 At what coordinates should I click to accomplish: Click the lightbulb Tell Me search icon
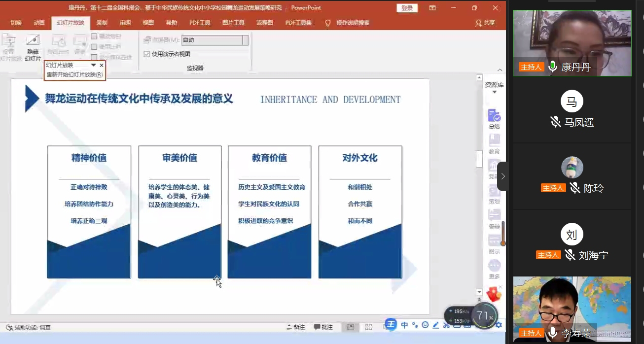[327, 23]
